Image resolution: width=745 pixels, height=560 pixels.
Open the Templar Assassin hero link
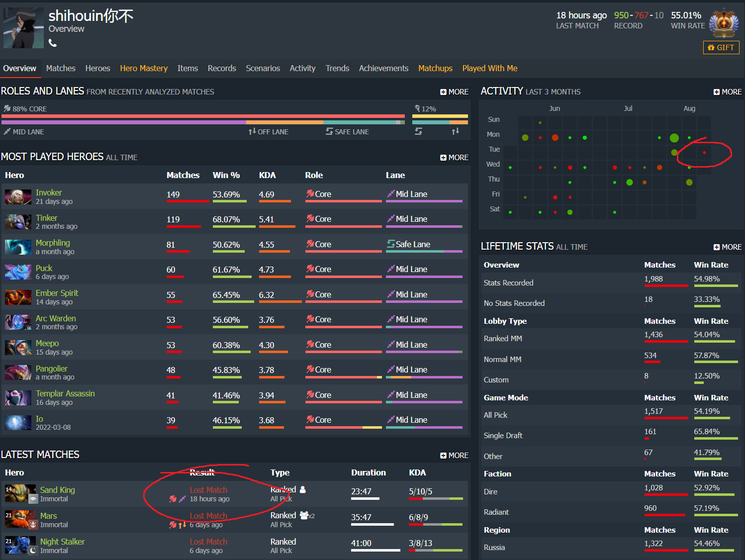point(65,393)
